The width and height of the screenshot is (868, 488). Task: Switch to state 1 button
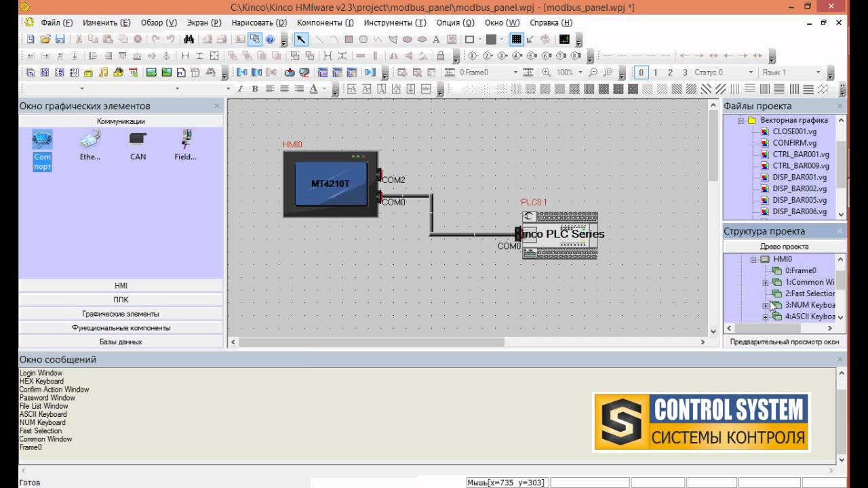click(655, 73)
